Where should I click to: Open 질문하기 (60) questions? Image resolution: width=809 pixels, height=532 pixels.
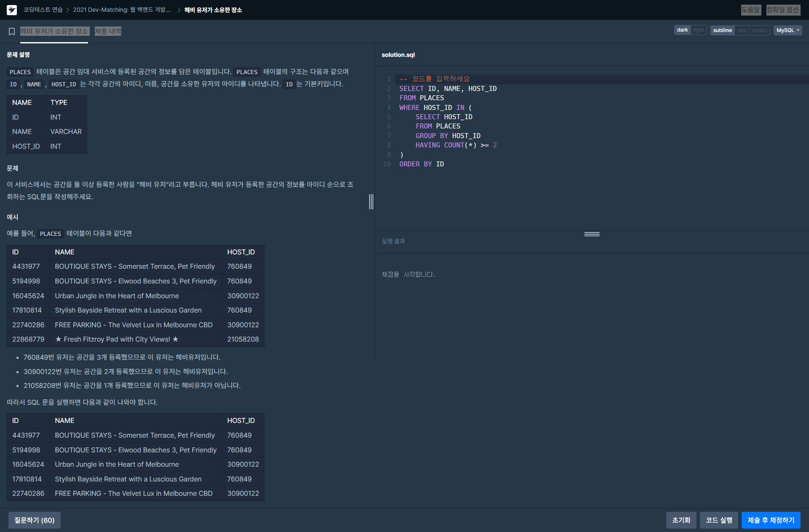35,520
